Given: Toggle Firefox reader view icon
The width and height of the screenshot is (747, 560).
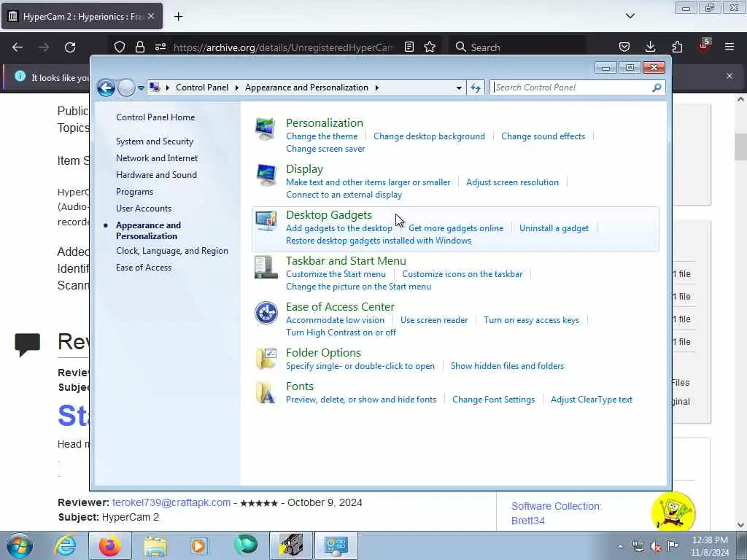Looking at the screenshot, I should (409, 47).
